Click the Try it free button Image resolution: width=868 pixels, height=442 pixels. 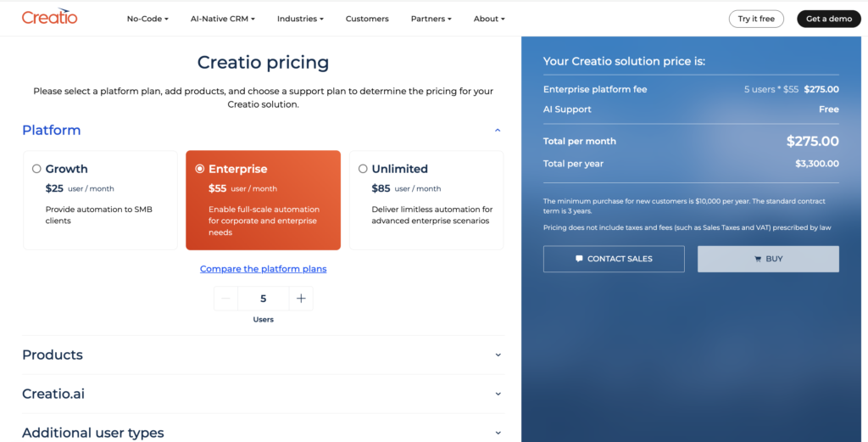tap(756, 19)
